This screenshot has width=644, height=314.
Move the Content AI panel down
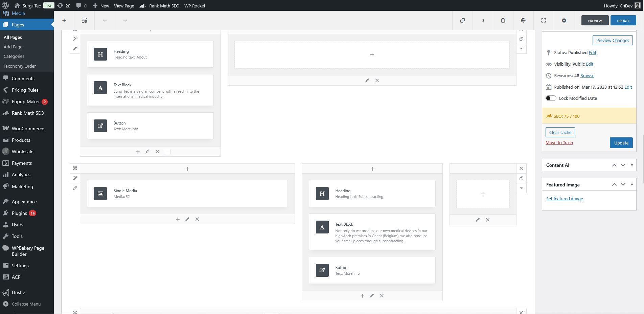tap(623, 165)
